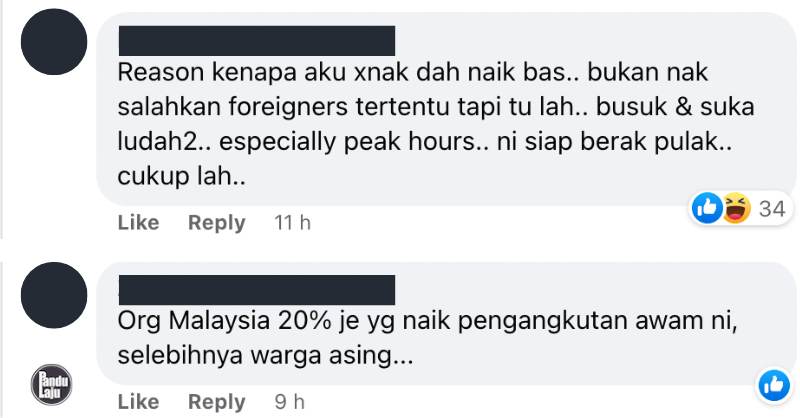Viewport: 800px width, 418px height.
Task: Reply to the comment posted 11 h ago
Action: coord(217,223)
